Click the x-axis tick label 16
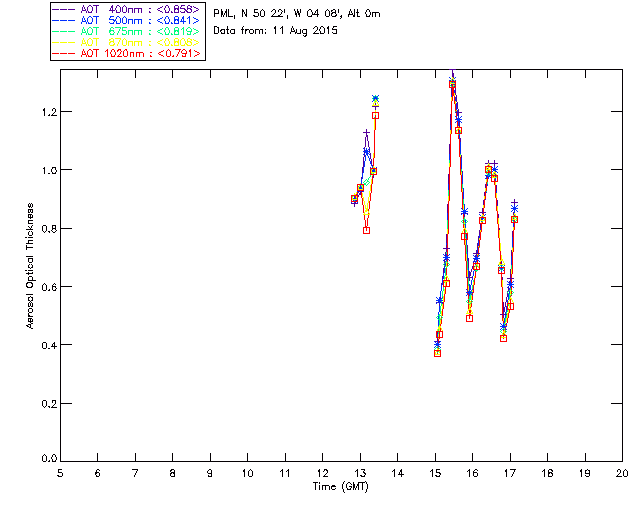640x512 pixels. 472,473
